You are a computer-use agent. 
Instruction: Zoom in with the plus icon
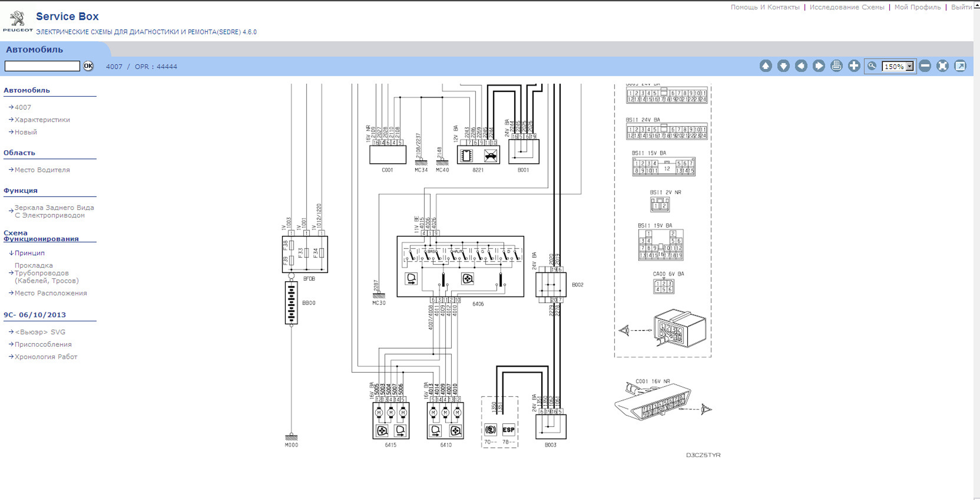[x=854, y=66]
